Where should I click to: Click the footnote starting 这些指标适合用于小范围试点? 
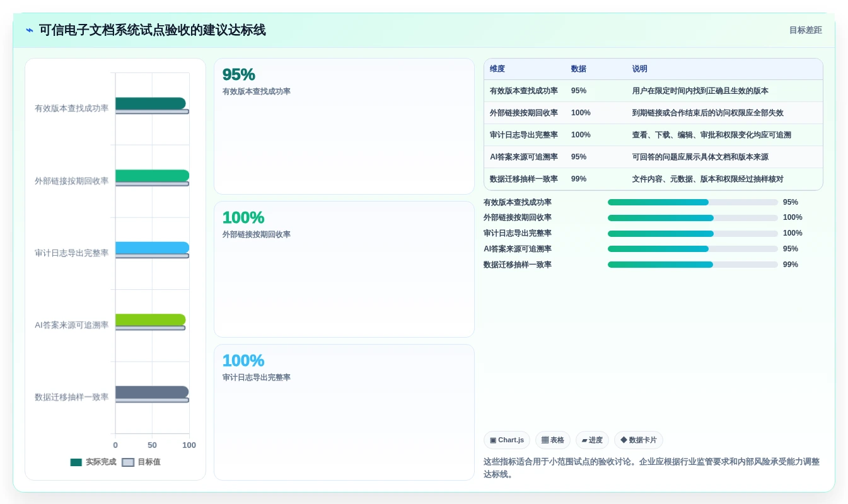651,468
